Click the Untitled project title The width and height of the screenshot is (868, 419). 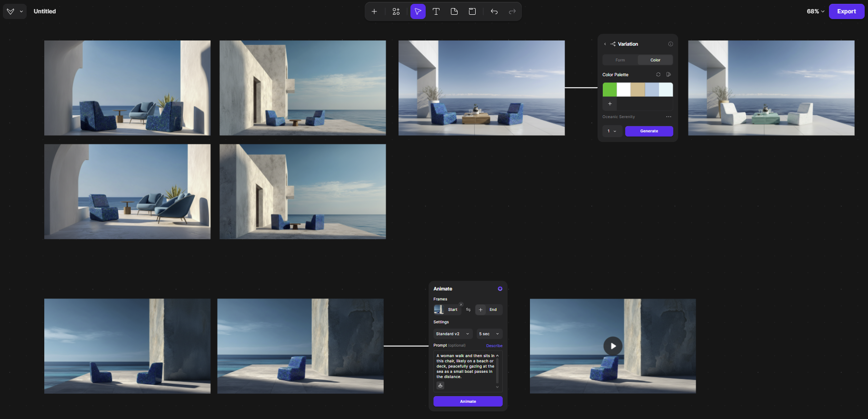pyautogui.click(x=45, y=11)
